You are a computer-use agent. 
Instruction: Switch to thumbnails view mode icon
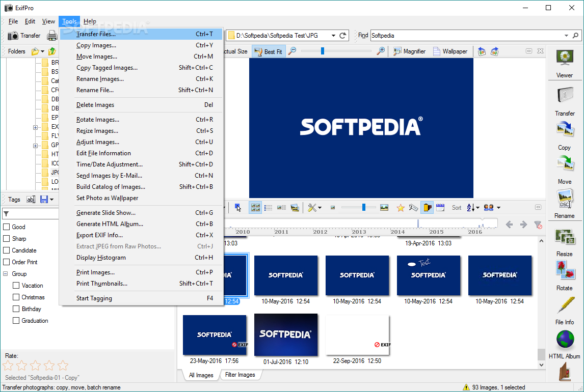click(x=255, y=208)
